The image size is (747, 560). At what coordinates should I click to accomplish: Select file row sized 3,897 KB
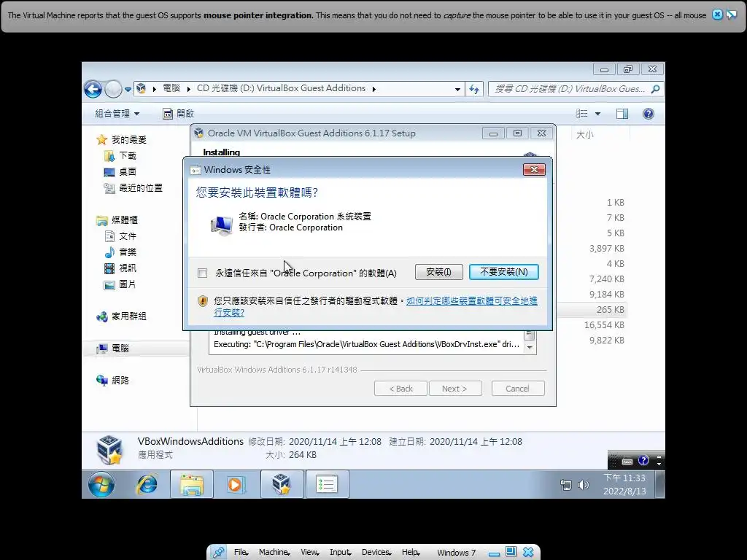click(x=606, y=248)
